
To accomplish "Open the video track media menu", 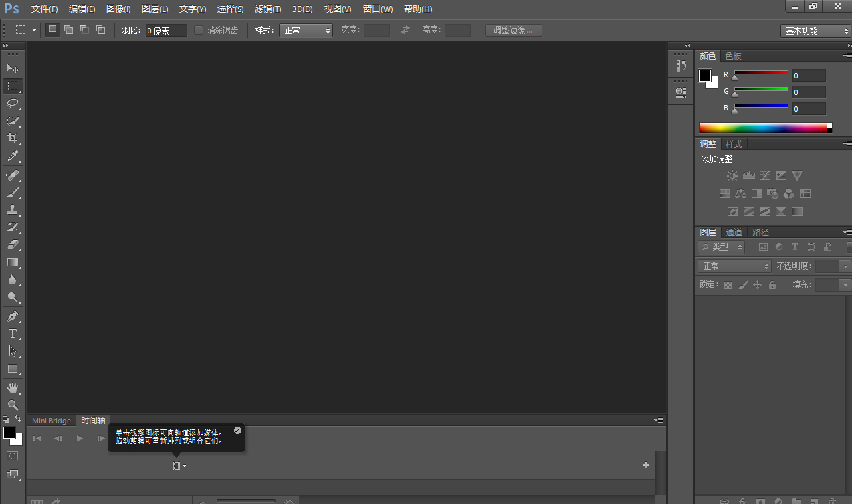I will pos(179,465).
